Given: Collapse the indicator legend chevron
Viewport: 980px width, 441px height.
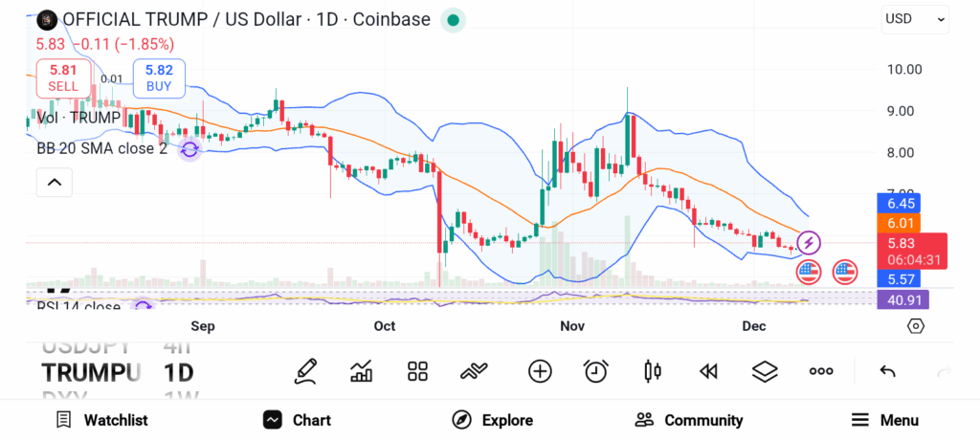Looking at the screenshot, I should click(x=55, y=182).
